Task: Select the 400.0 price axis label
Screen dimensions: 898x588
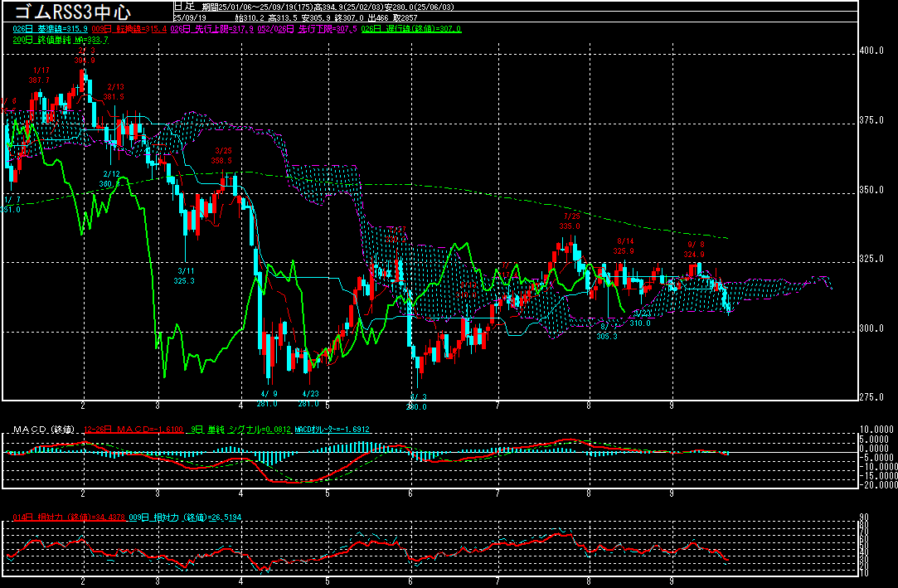Action: [x=872, y=51]
